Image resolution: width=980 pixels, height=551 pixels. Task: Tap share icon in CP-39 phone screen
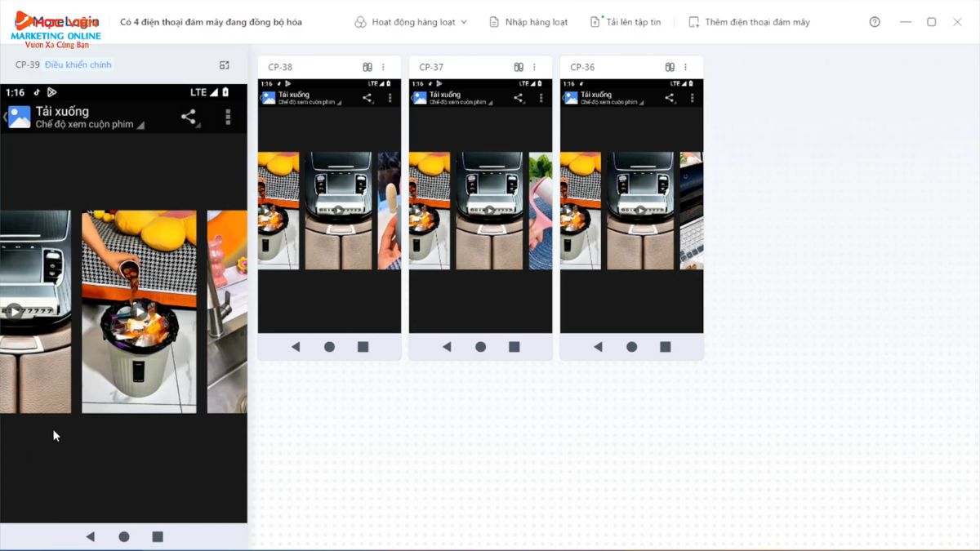pos(189,117)
